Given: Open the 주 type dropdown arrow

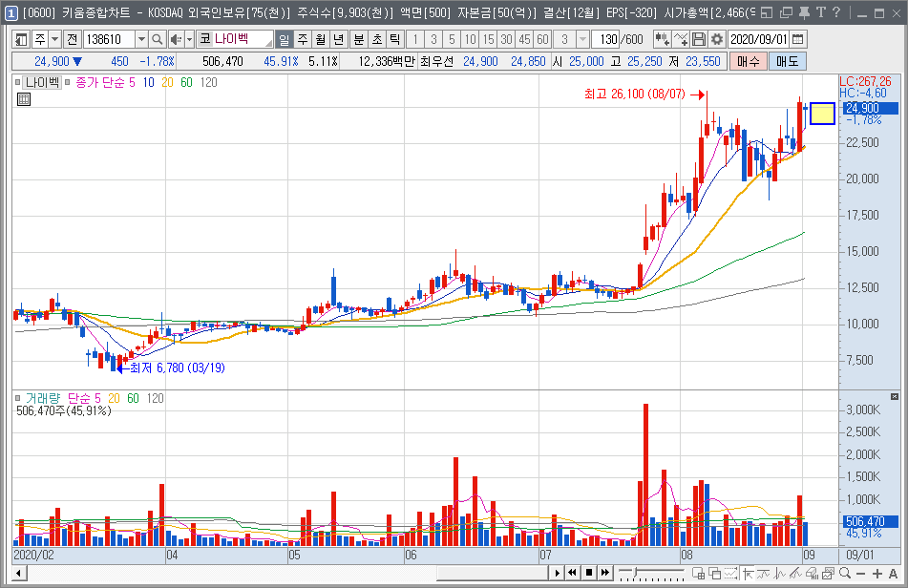Looking at the screenshot, I should point(55,39).
